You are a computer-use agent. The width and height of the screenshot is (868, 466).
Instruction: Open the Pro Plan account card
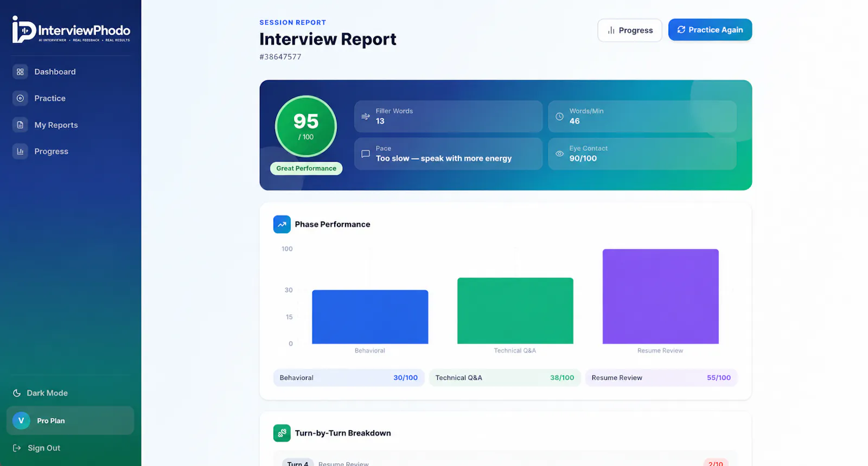[71, 420]
